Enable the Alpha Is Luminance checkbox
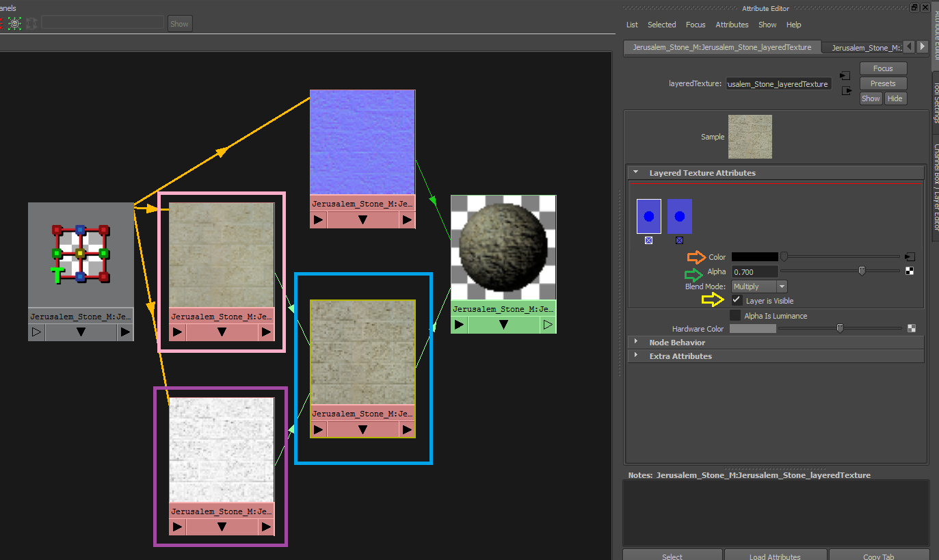The image size is (939, 560). 735,315
